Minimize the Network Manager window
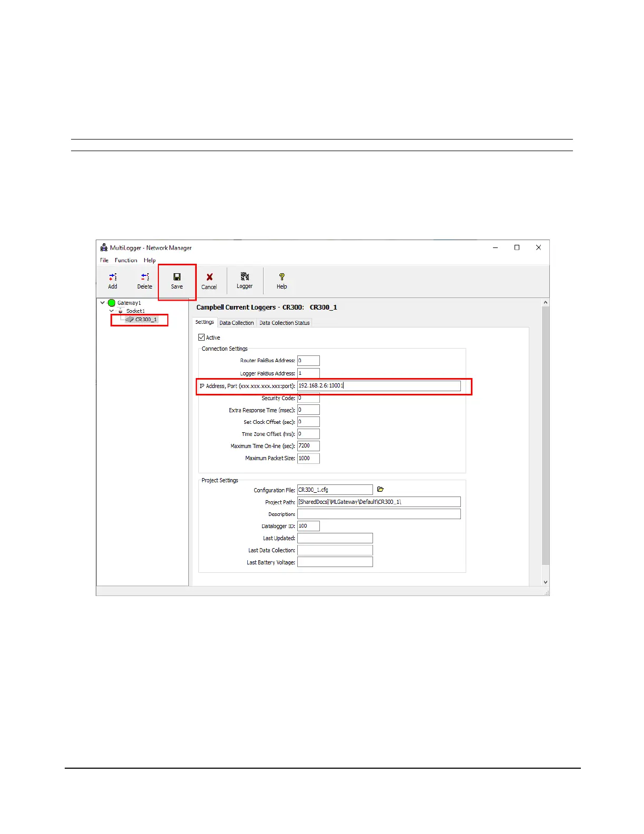The height and width of the screenshot is (834, 644). point(495,247)
